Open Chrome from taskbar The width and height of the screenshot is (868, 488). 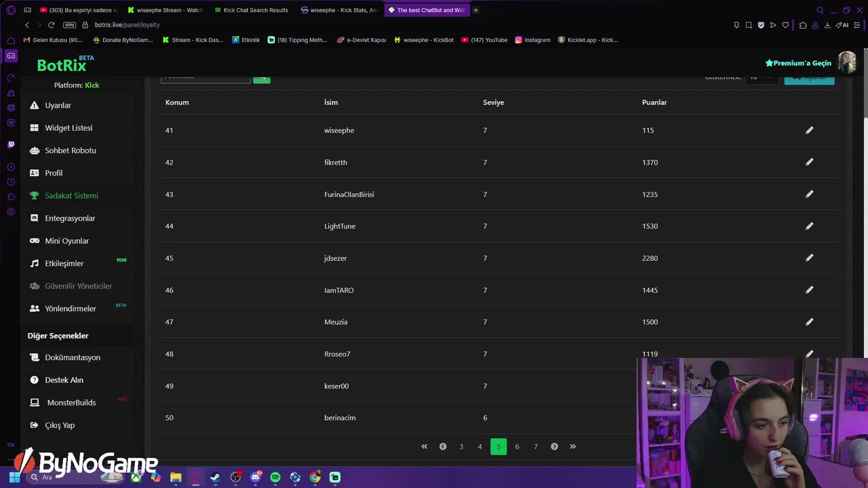click(315, 477)
